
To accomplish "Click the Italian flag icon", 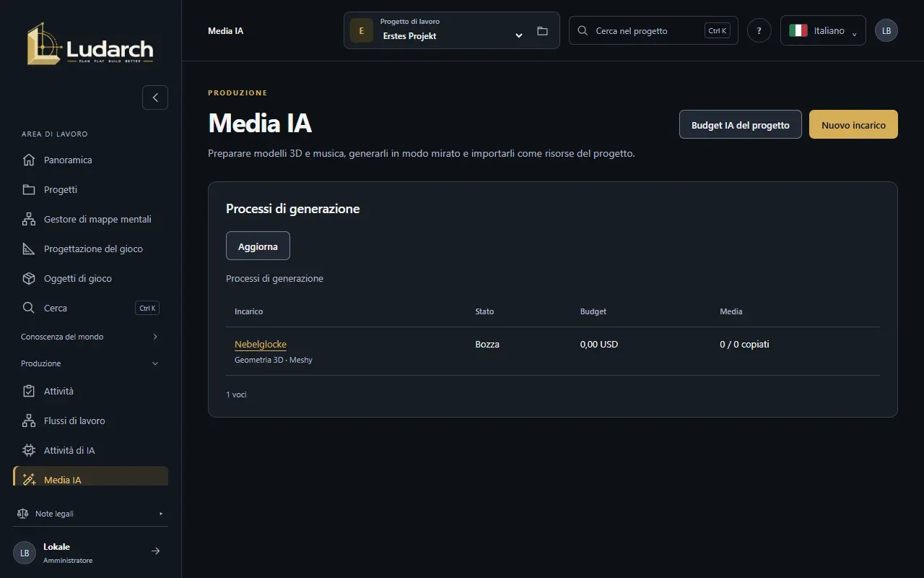I will tap(798, 30).
